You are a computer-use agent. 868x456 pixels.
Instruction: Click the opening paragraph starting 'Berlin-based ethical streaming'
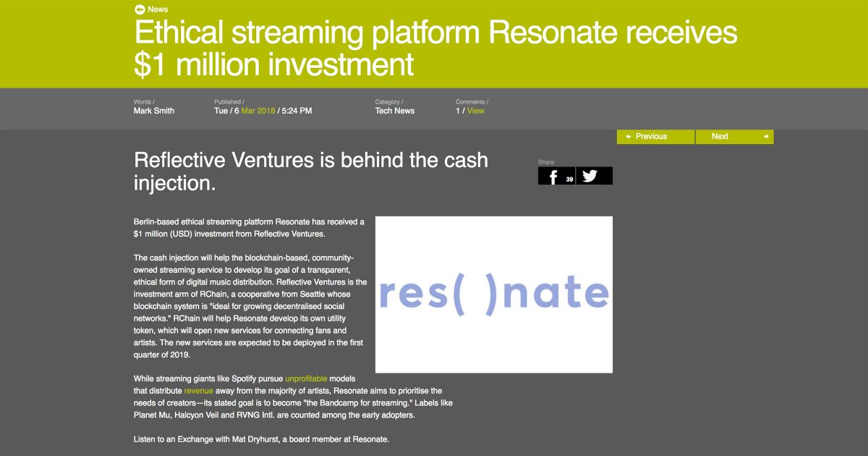coord(250,227)
